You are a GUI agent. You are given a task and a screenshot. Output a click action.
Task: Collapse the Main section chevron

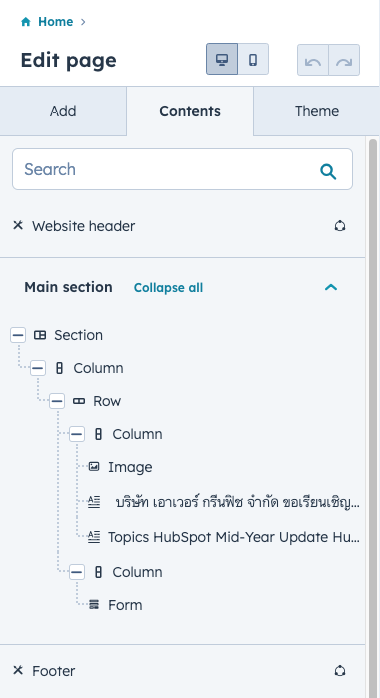tap(331, 287)
